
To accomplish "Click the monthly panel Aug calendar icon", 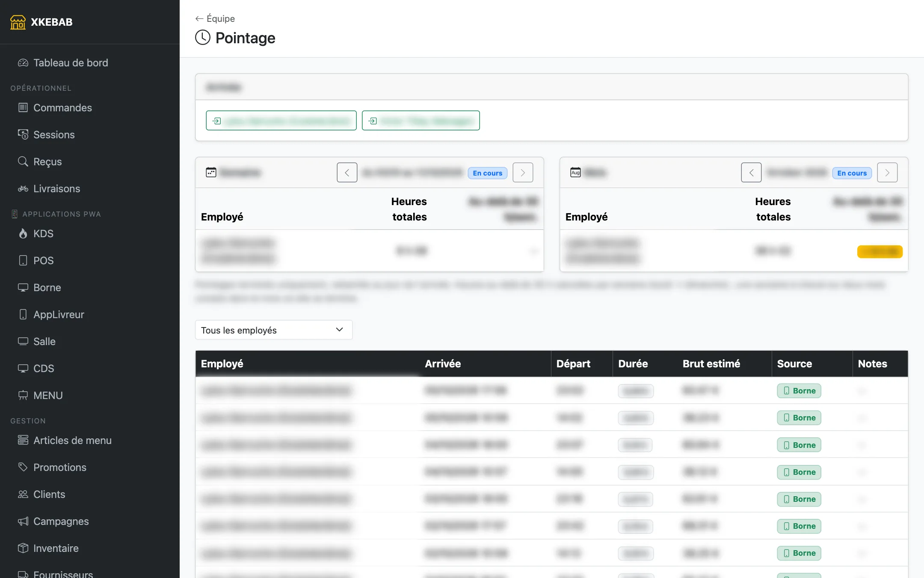I will coord(575,173).
